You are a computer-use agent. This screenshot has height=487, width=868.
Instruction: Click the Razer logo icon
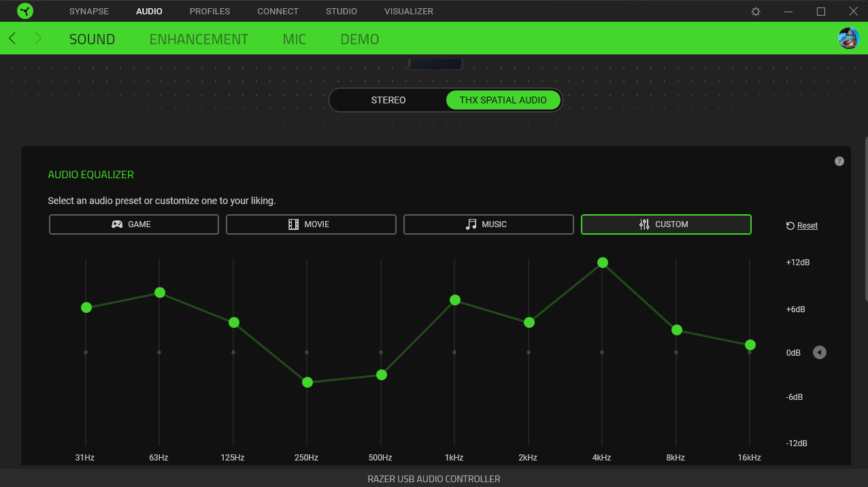click(25, 11)
